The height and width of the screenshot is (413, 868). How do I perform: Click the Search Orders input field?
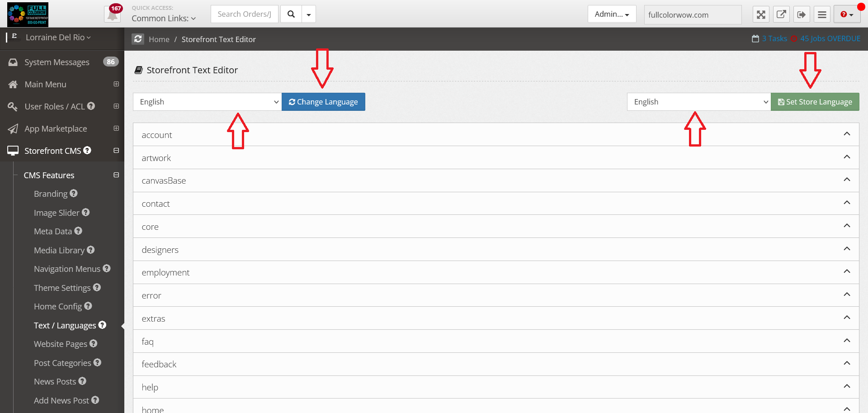[245, 14]
